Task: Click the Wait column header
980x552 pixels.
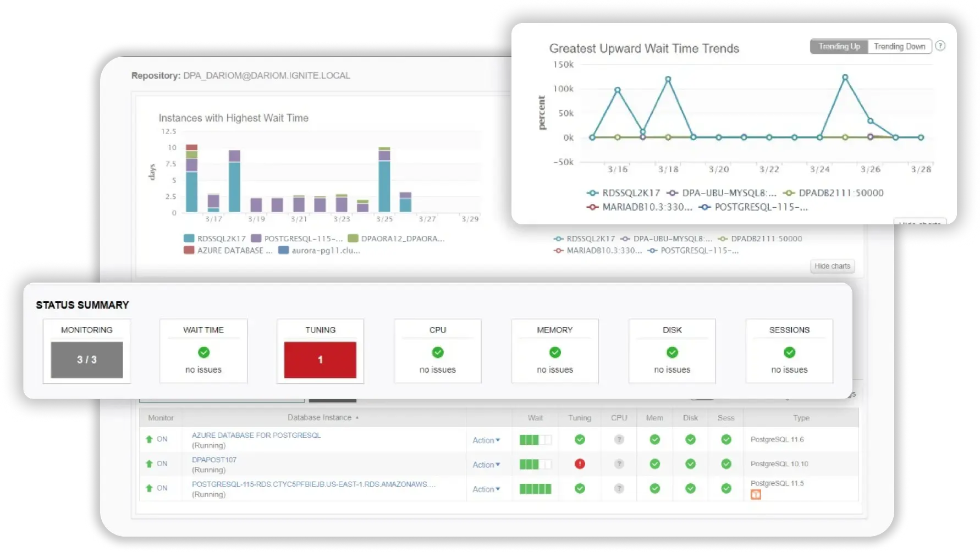Action: tap(535, 417)
